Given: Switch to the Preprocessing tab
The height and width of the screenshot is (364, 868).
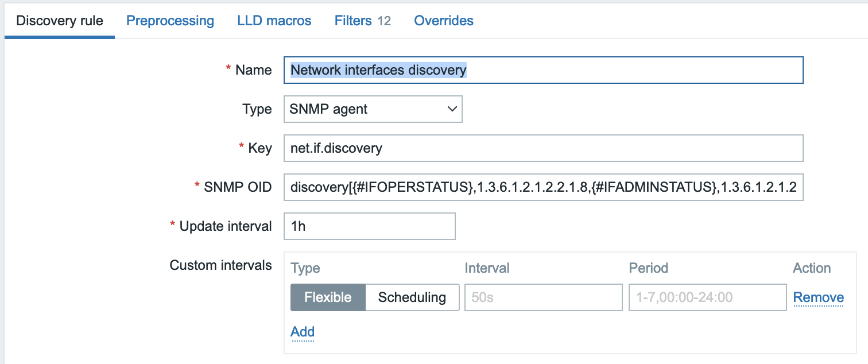Looking at the screenshot, I should [x=170, y=21].
